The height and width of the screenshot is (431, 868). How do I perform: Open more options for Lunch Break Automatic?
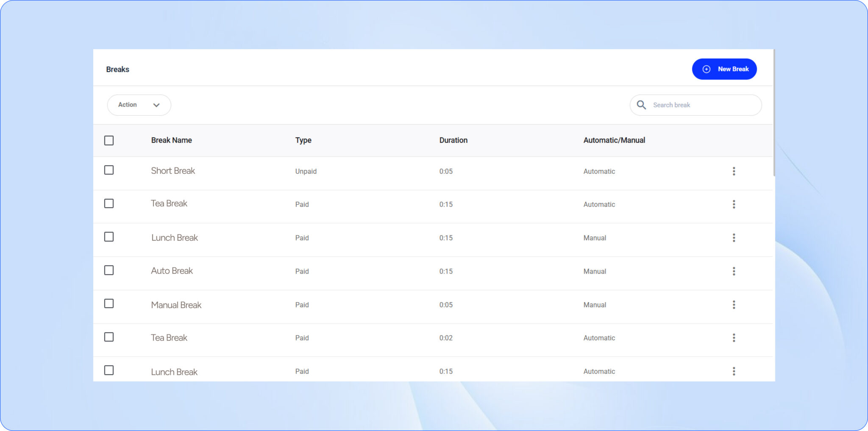click(734, 371)
